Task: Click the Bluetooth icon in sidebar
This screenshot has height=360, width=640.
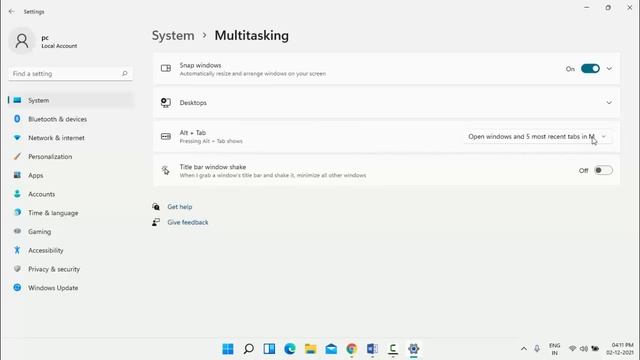Action: [17, 119]
